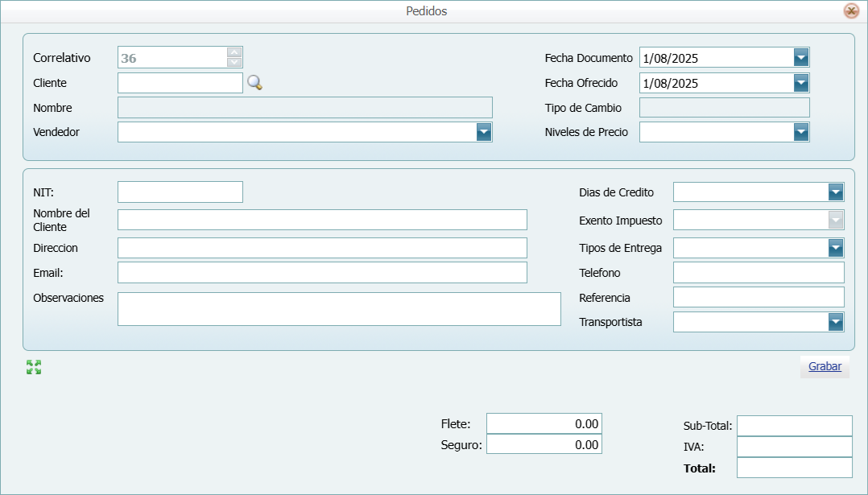This screenshot has width=868, height=495.
Task: Click the magnifier icon next to Cliente
Action: tap(254, 82)
